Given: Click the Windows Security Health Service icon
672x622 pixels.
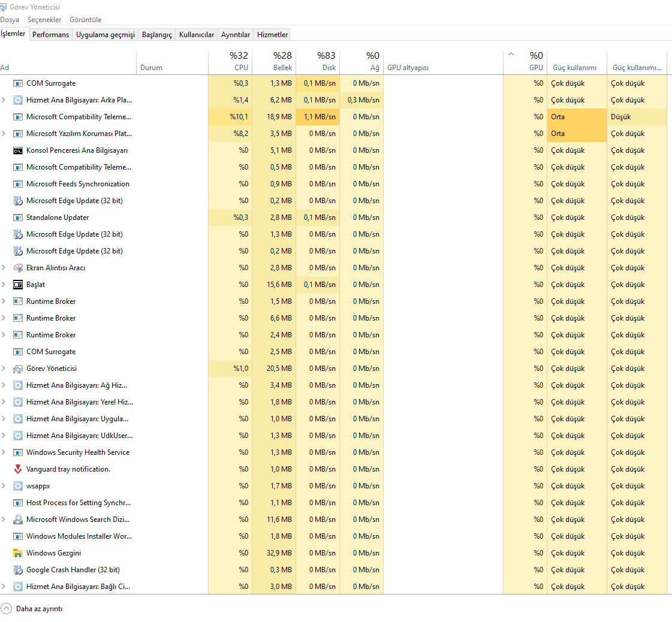Looking at the screenshot, I should 17,453.
